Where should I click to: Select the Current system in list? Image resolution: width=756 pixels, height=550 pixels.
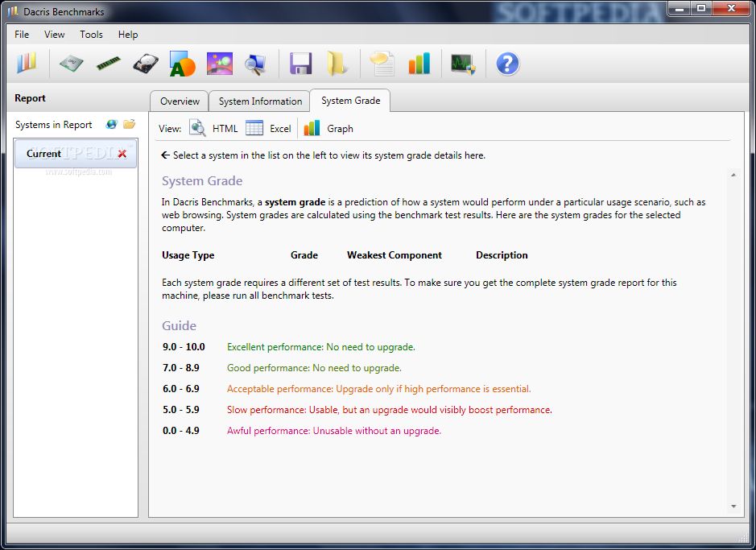[x=76, y=154]
